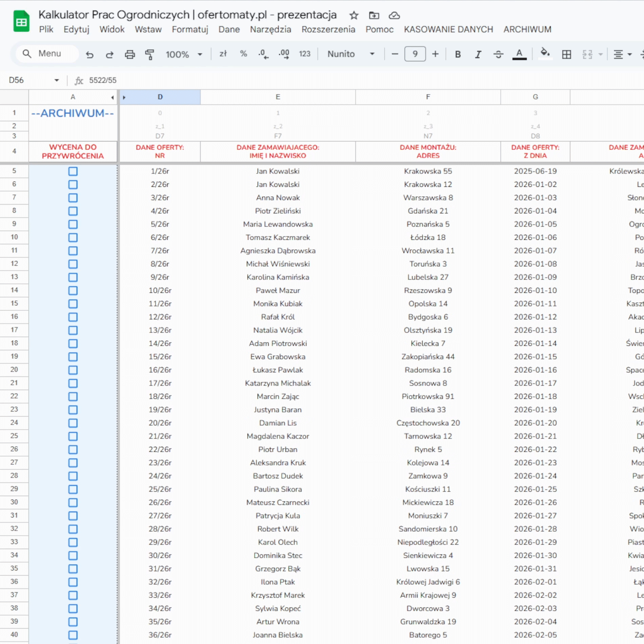644x644 pixels.
Task: Apply italic formatting
Action: click(x=478, y=54)
